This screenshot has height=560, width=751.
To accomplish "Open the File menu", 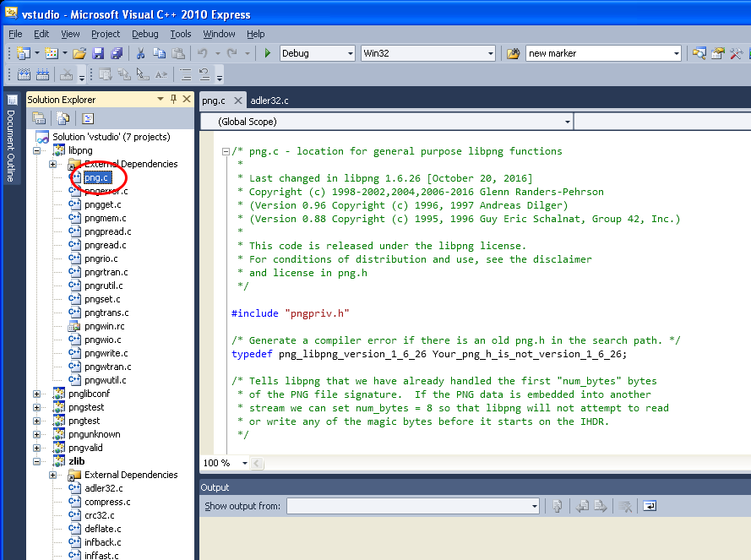I will point(15,34).
